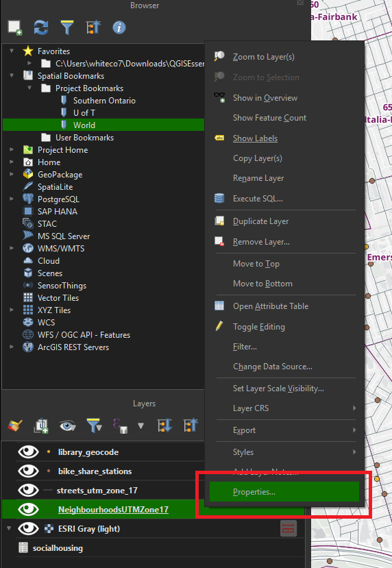Click the Scenes cube icon
Screen dimensions: 392x568
pyautogui.click(x=28, y=273)
